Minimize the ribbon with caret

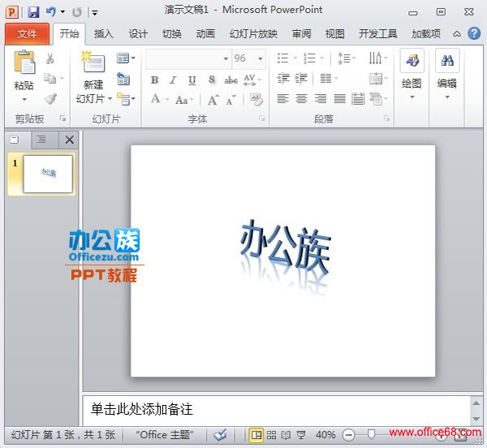click(x=457, y=34)
